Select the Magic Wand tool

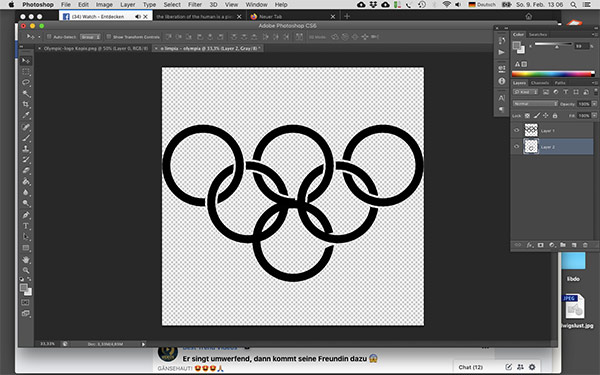coord(26,93)
